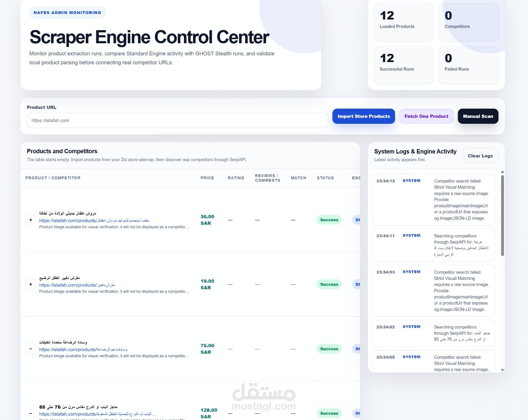Click the Products and Competitors heading
528x420 pixels.
[62, 151]
